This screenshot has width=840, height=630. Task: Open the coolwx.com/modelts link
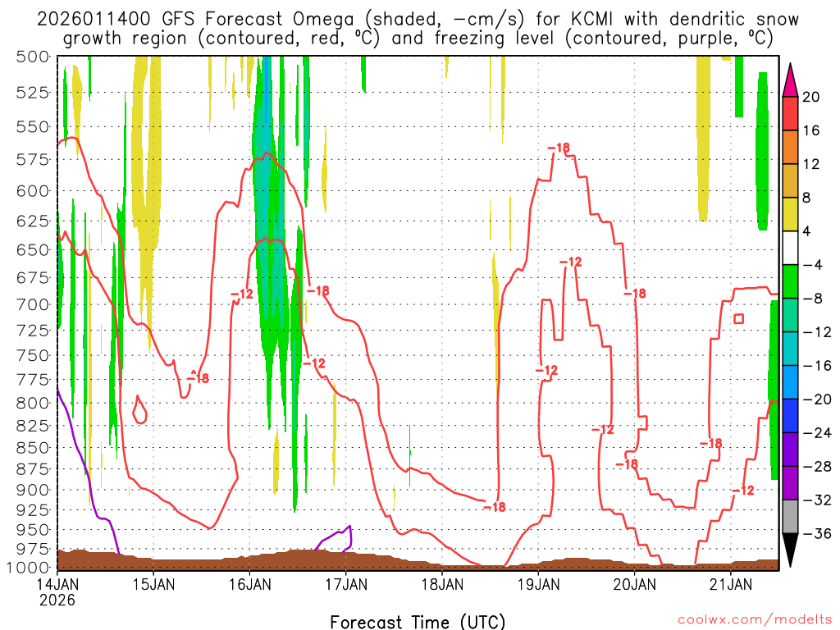point(755,620)
